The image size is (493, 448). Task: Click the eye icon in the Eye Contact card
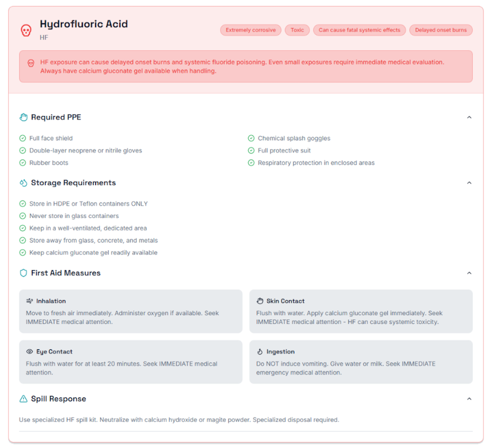tap(29, 352)
